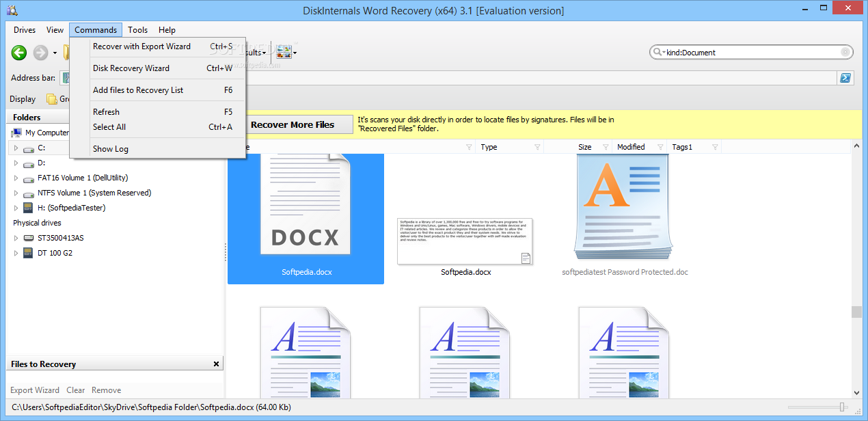Click the magnifier icon in search box
868x421 pixels.
click(x=657, y=53)
